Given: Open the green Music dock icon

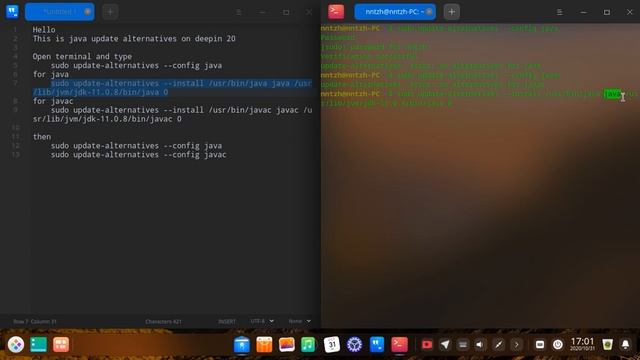Looking at the screenshot, I should pyautogui.click(x=308, y=344).
